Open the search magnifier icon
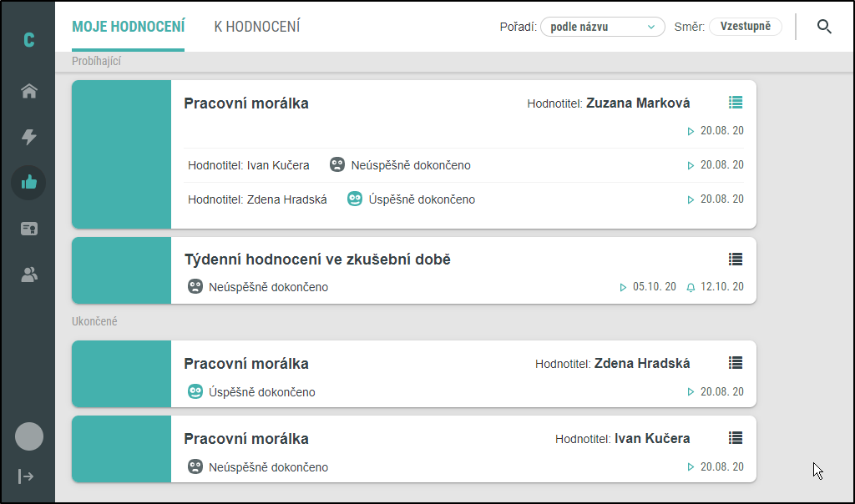Screen dimensions: 855x504 point(824,26)
